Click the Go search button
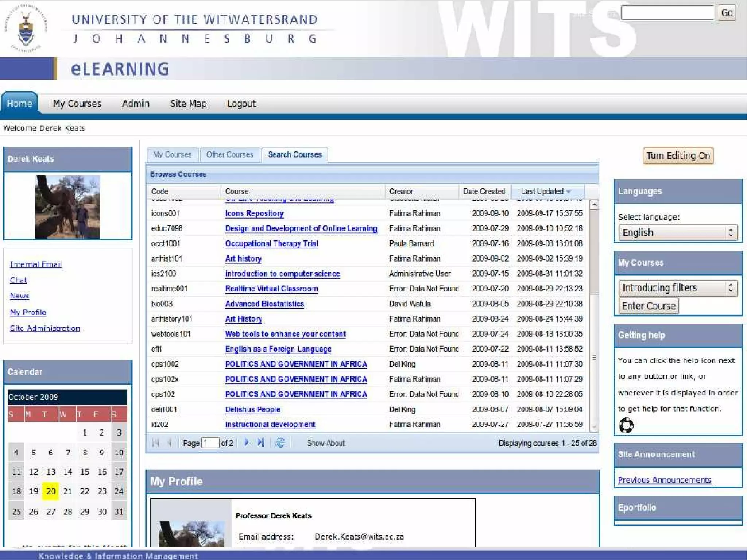 (727, 13)
